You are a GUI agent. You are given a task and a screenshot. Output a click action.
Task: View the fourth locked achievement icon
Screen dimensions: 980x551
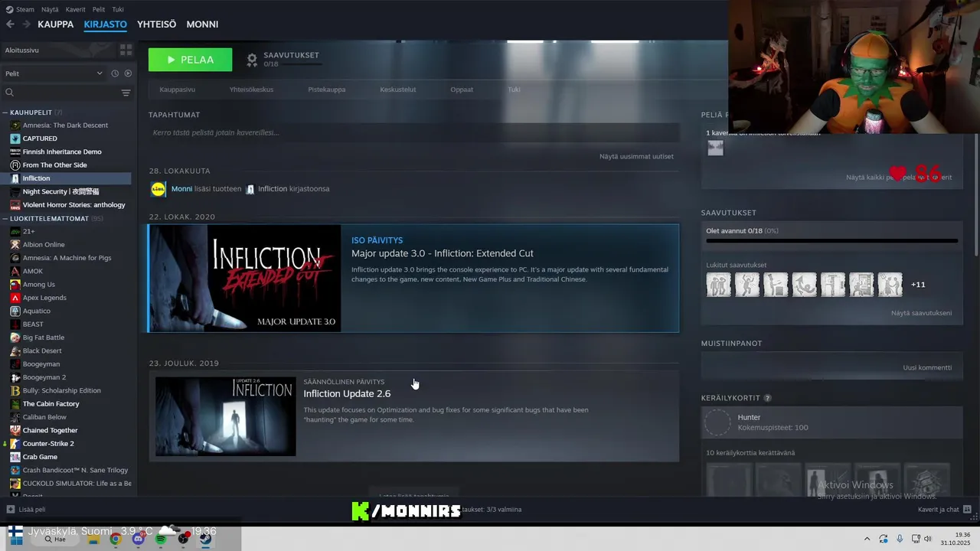pos(804,285)
